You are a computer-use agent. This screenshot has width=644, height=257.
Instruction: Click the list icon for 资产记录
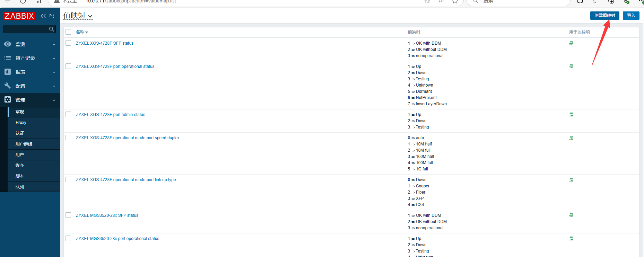click(x=8, y=58)
